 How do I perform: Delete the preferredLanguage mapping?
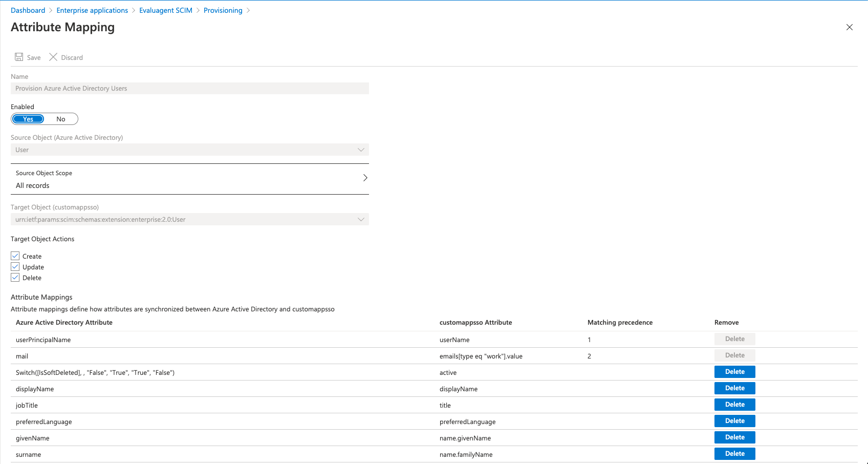pos(735,421)
